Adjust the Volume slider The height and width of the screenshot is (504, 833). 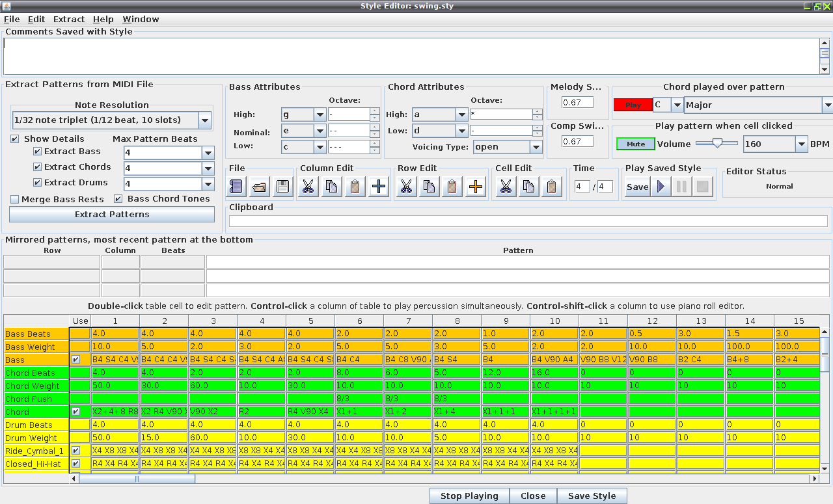coord(717,144)
